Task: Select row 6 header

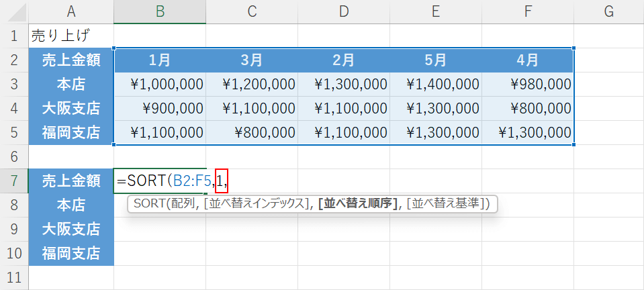Action: click(x=14, y=156)
